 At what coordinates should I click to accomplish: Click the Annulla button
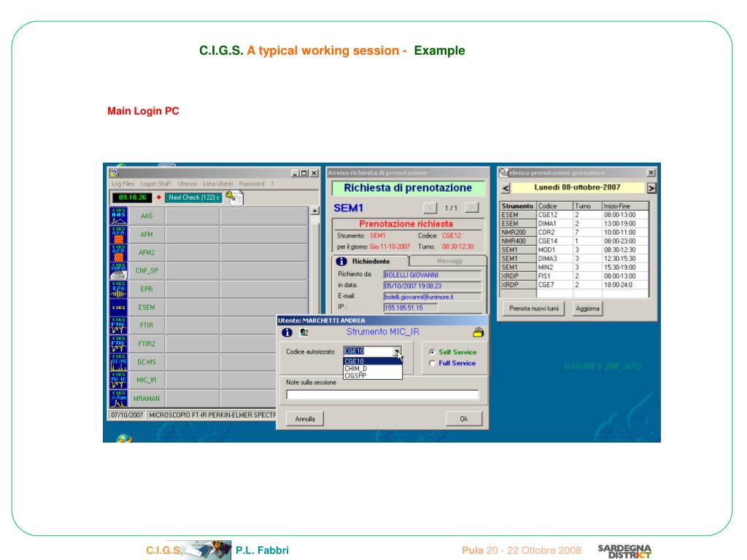(x=305, y=419)
